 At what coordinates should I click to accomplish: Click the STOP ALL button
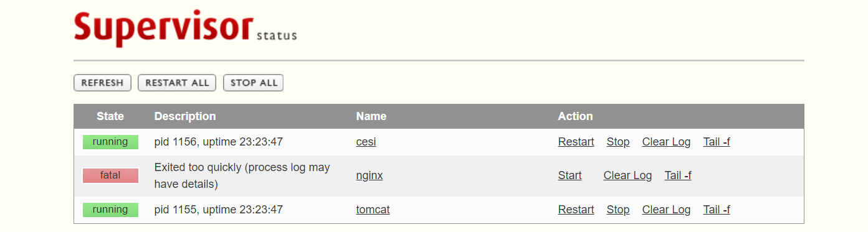[254, 83]
